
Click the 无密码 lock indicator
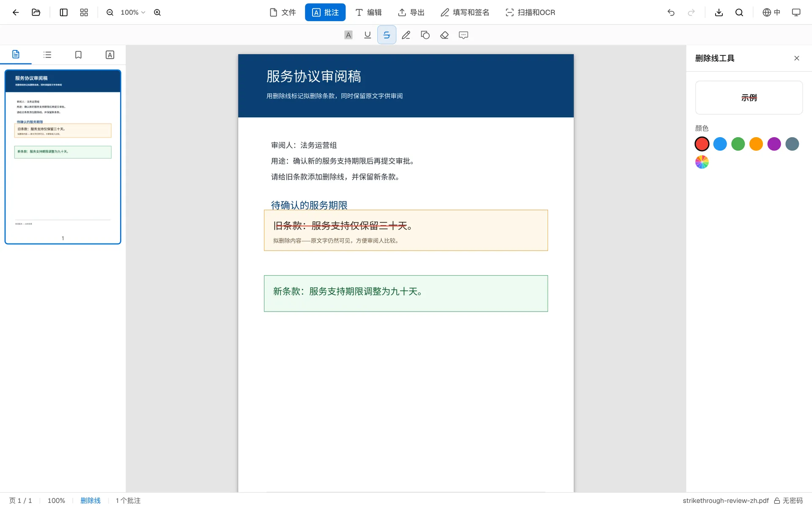pos(788,500)
